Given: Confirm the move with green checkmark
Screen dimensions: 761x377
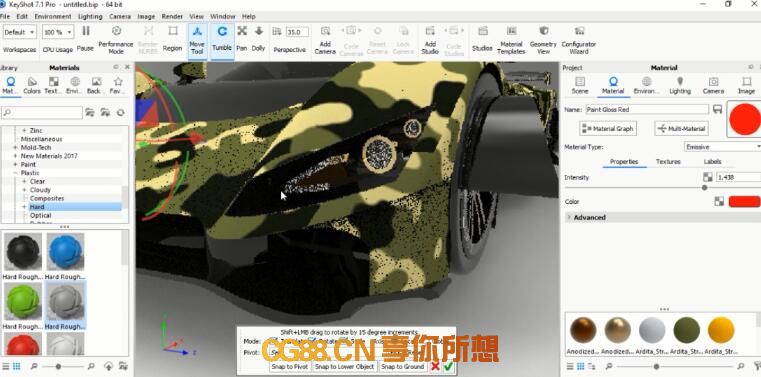Looking at the screenshot, I should [x=448, y=367].
